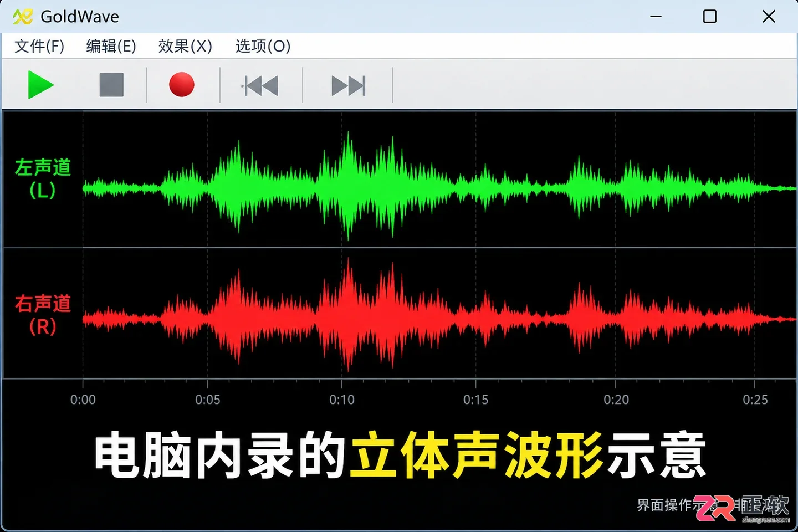This screenshot has width=798, height=532.
Task: Start playback with the green play button
Action: (x=40, y=85)
